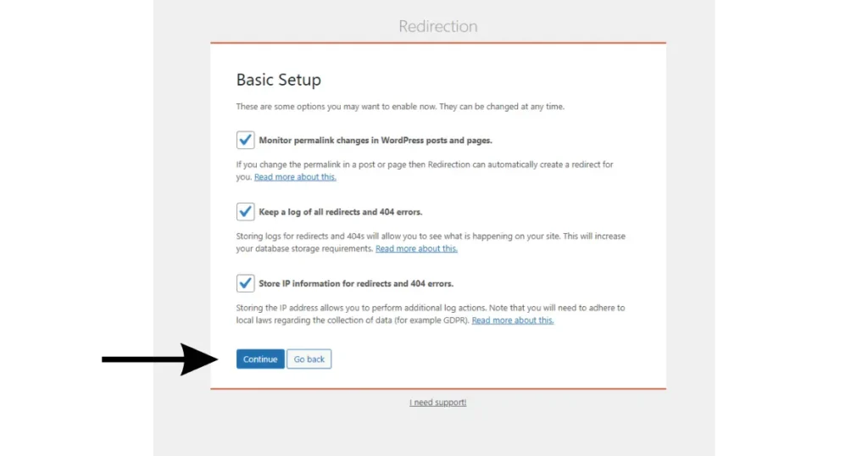
Task: Open Read more link about permalink monitoring
Action: click(x=295, y=177)
